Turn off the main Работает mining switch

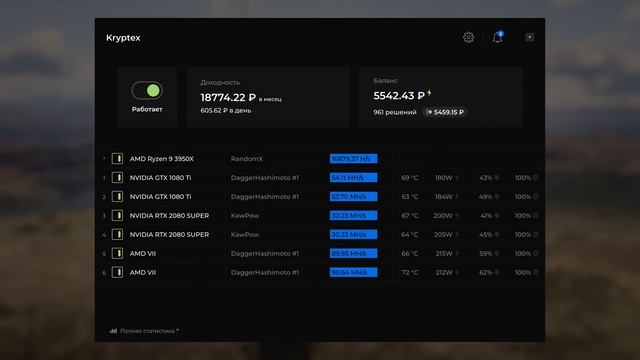(147, 90)
